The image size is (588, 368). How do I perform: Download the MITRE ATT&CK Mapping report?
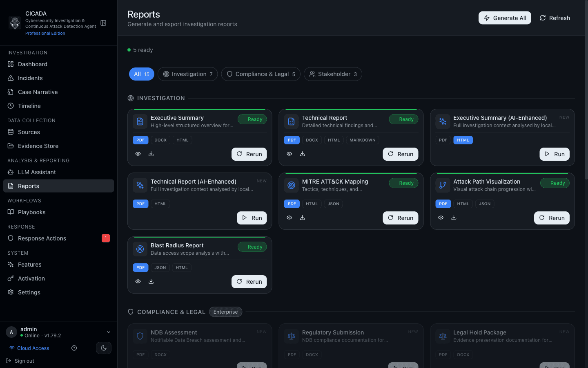click(302, 218)
